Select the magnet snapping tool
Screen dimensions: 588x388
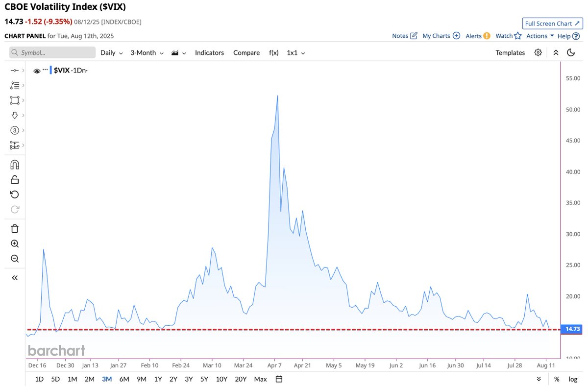pos(15,164)
